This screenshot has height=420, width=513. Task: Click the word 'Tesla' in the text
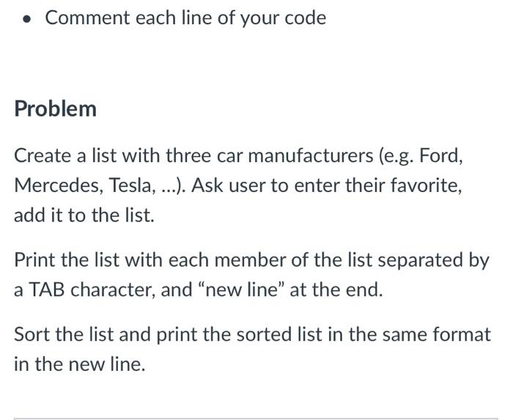[132, 185]
